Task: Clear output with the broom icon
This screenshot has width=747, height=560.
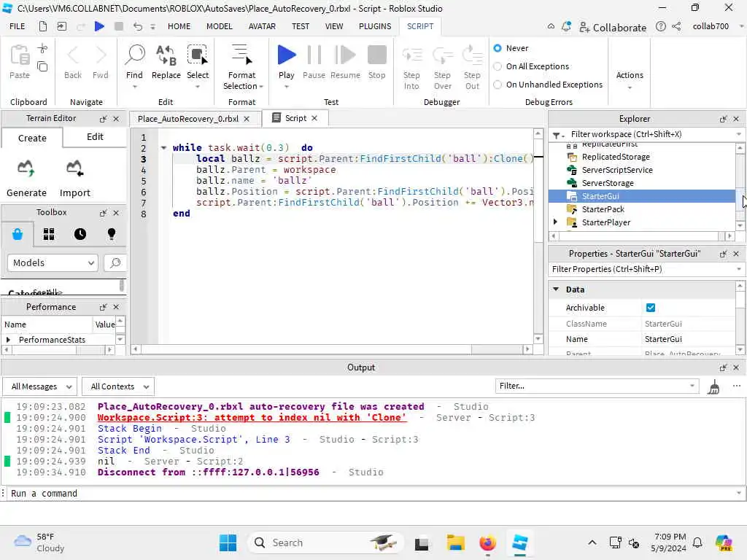Action: coord(713,386)
